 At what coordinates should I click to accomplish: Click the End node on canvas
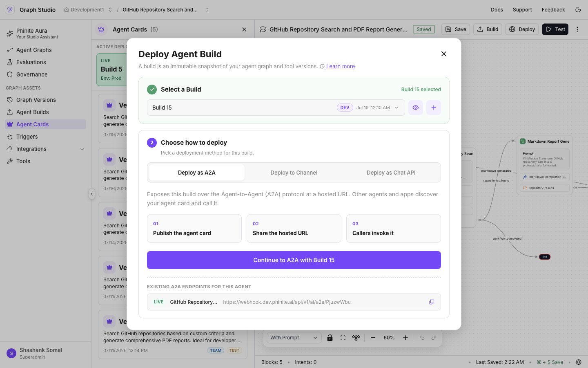point(545,257)
